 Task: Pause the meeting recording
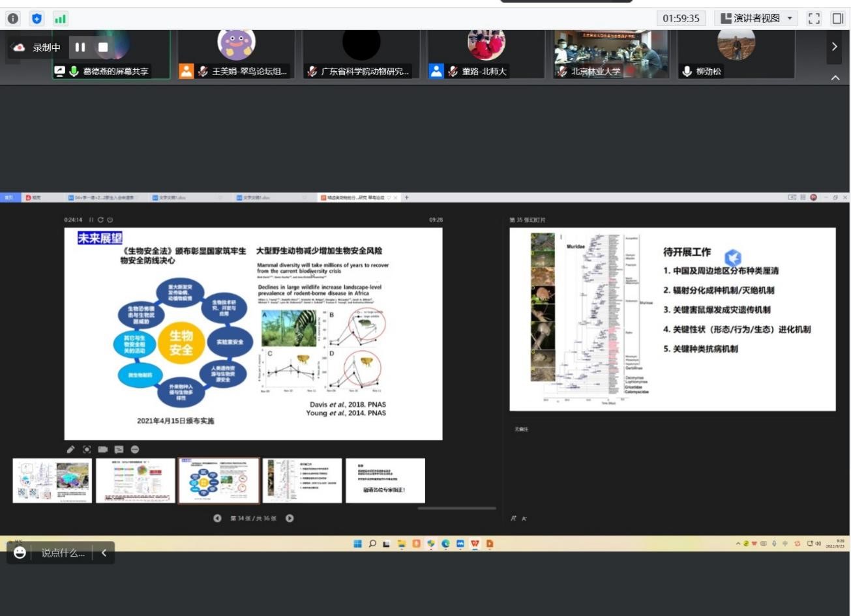click(x=80, y=47)
